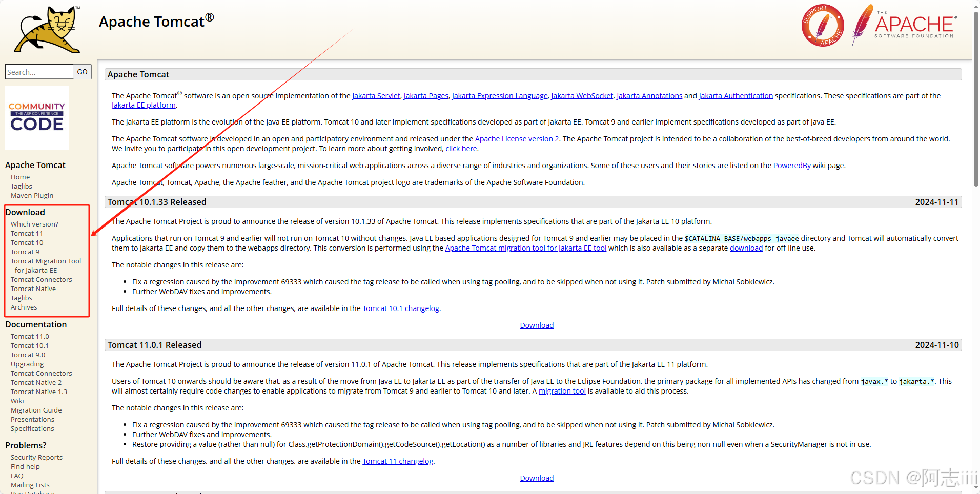
Task: Open Security Reports link
Action: (36, 457)
